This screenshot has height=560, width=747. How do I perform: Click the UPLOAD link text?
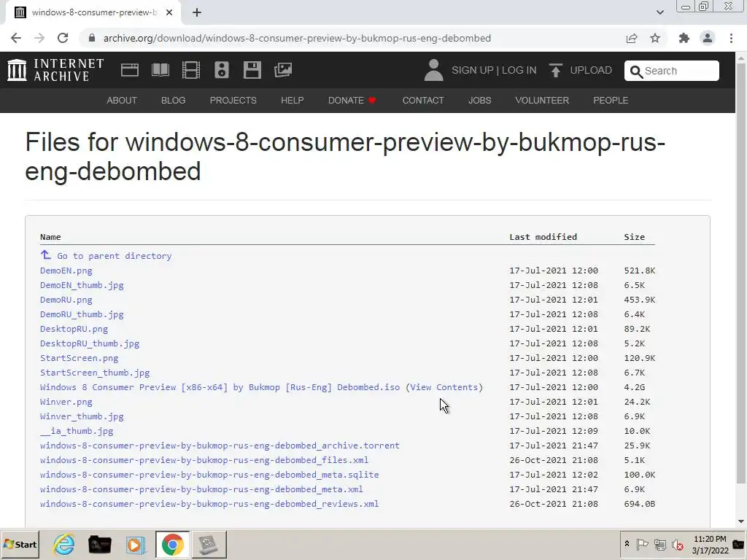point(591,70)
